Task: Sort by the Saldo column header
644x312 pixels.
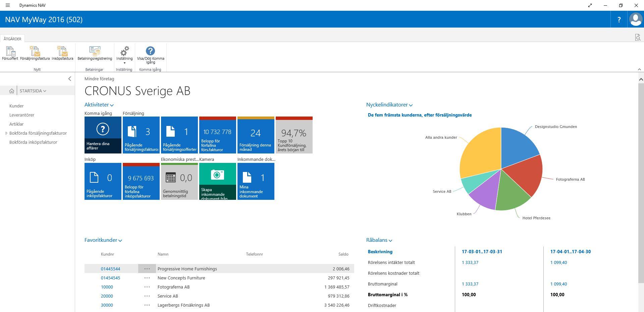Action: coord(343,254)
